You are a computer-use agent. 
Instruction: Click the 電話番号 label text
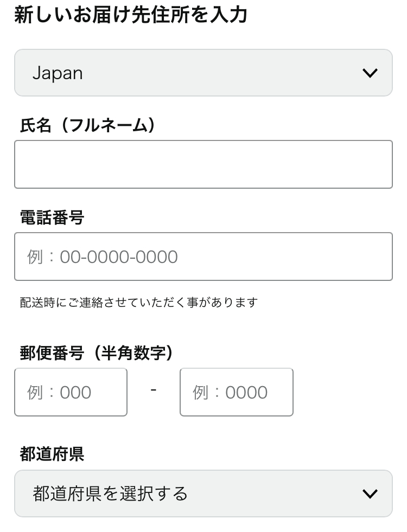click(52, 218)
